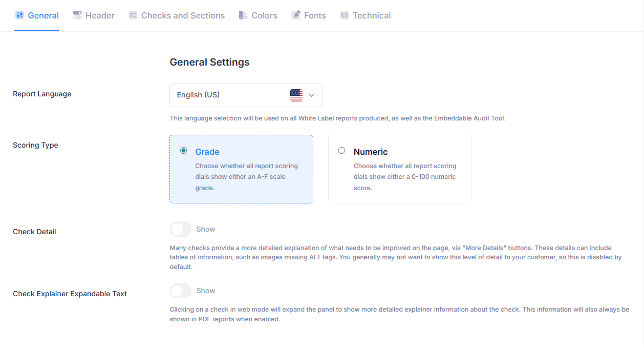Click the Colors tab paint icon

(243, 15)
